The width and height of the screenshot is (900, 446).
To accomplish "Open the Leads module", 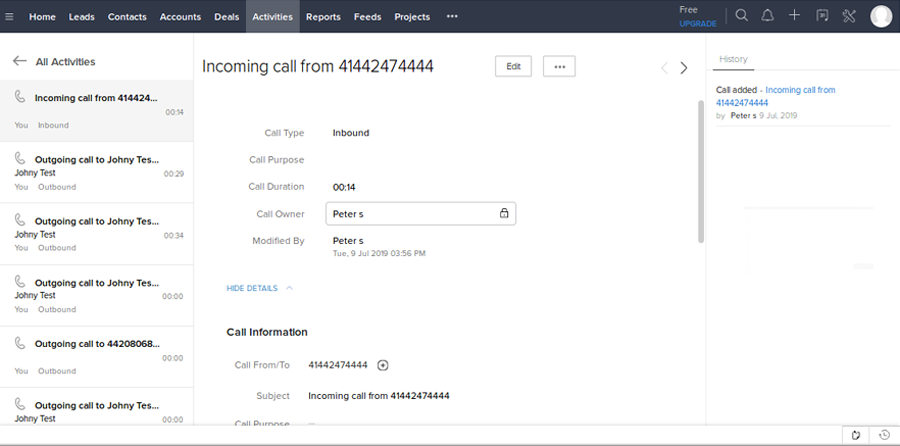I will (x=82, y=17).
